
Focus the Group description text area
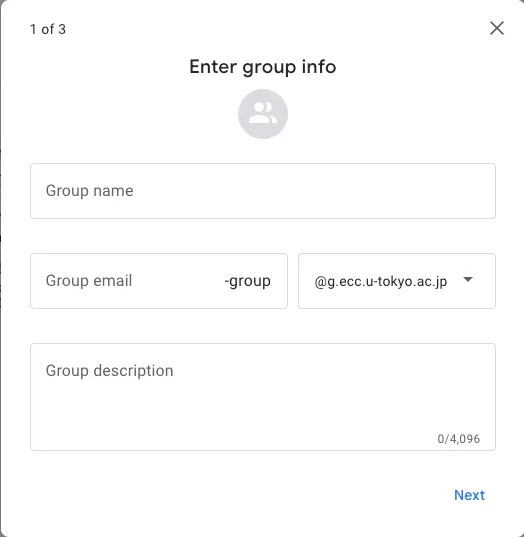pos(263,397)
